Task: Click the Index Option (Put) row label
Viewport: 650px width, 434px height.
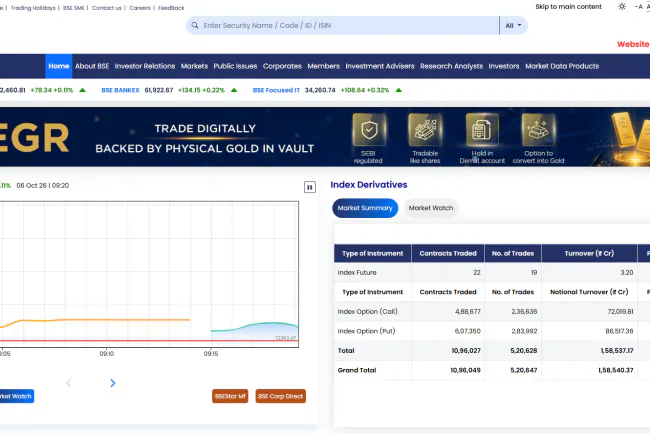Action: tap(366, 331)
